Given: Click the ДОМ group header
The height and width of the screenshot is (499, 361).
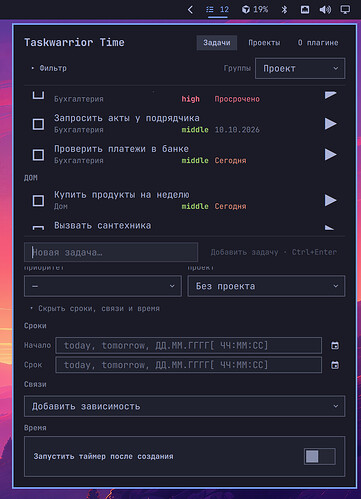Looking at the screenshot, I should tap(31, 178).
